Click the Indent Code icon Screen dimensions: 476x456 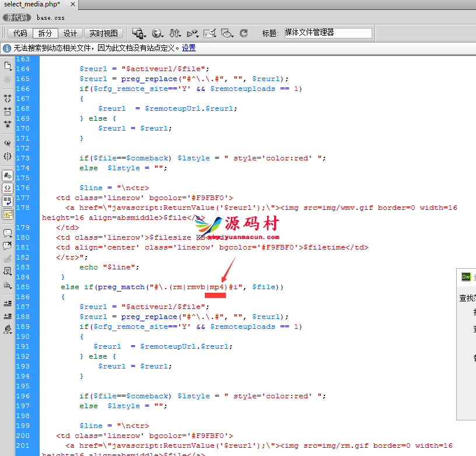coord(8,303)
